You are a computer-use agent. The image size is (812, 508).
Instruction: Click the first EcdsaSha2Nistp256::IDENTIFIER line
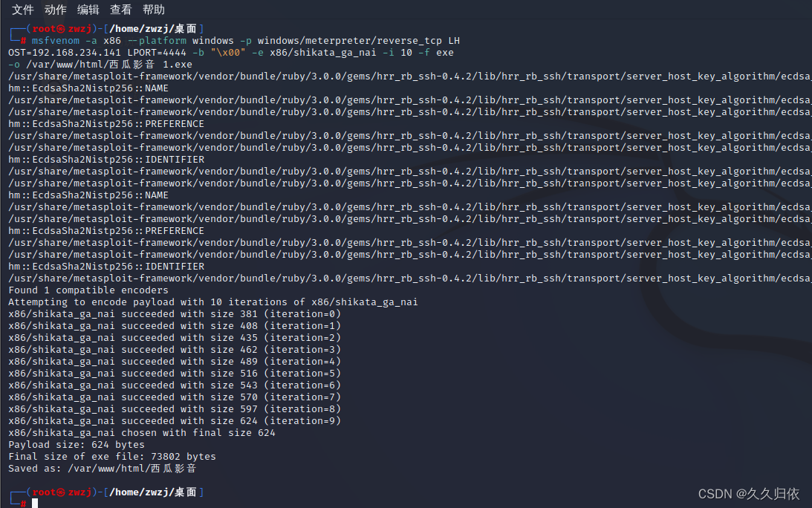tap(106, 160)
